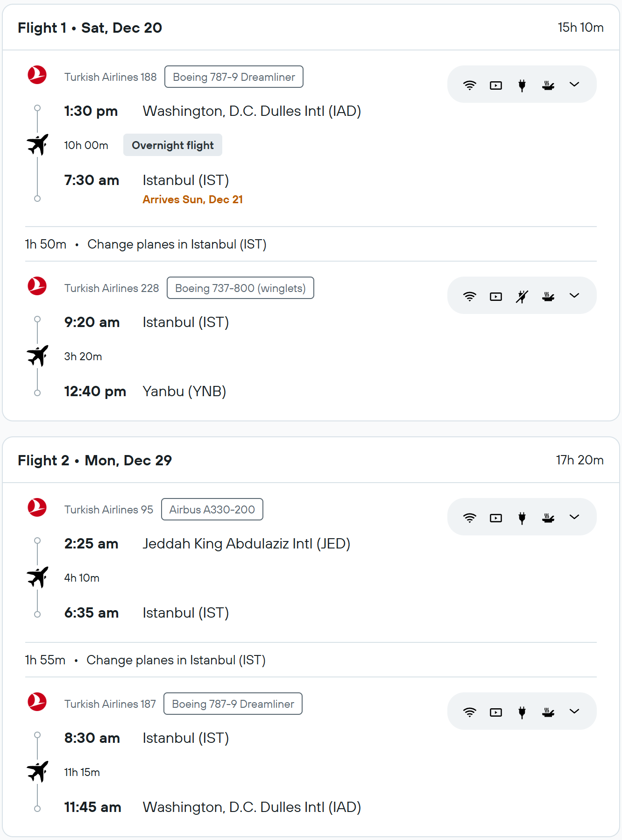Click no-power icon for Turkish Airlines 228
Screen dimensions: 622x840
coord(522,296)
